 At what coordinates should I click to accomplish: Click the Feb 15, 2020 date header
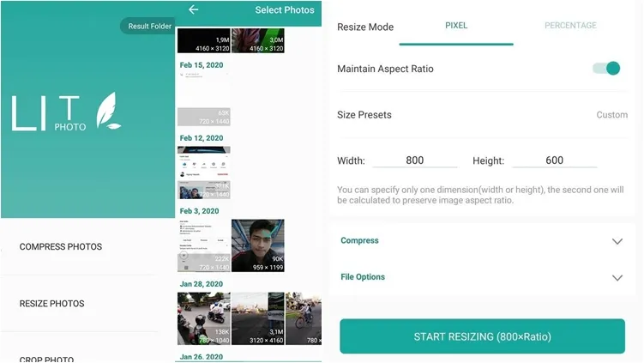pos(202,65)
